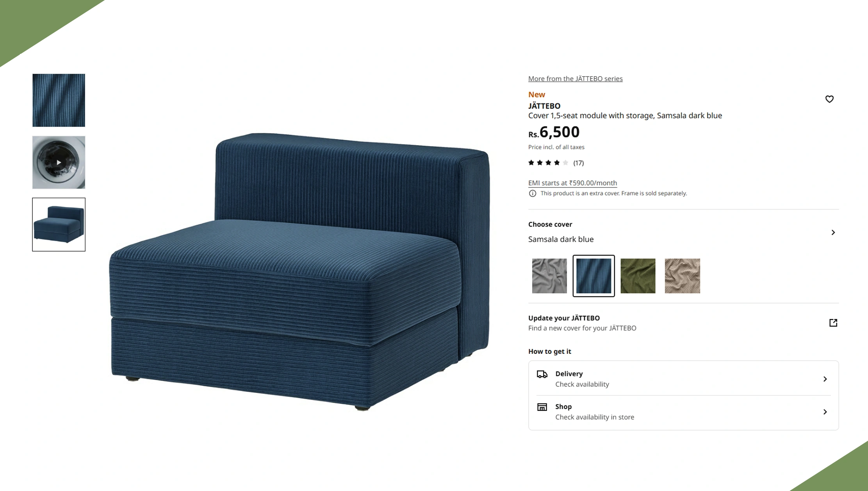Click the delivery truck icon
The image size is (868, 491).
pos(542,374)
